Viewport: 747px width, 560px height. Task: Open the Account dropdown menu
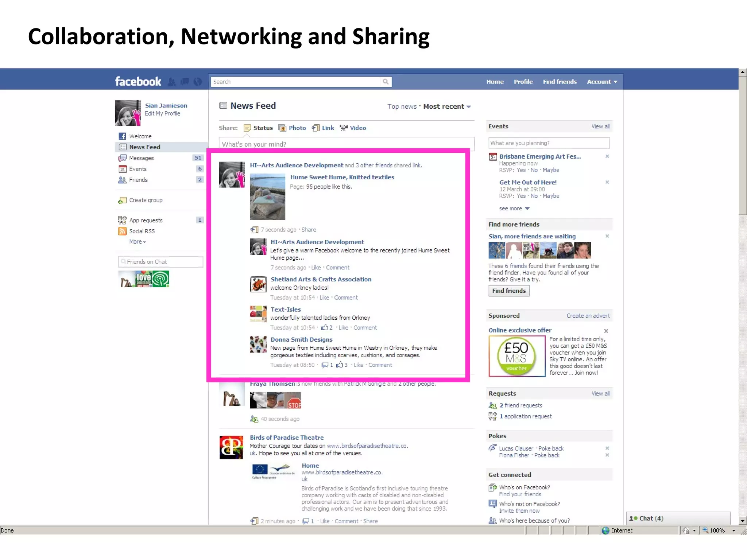click(x=602, y=82)
